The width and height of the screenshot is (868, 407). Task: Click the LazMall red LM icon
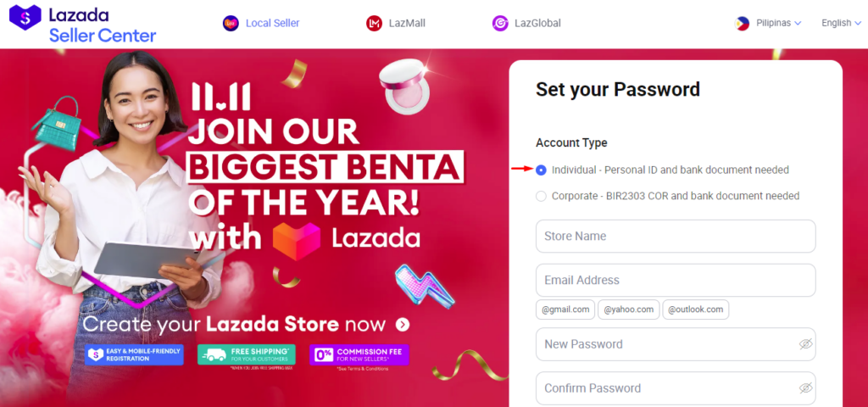[374, 23]
